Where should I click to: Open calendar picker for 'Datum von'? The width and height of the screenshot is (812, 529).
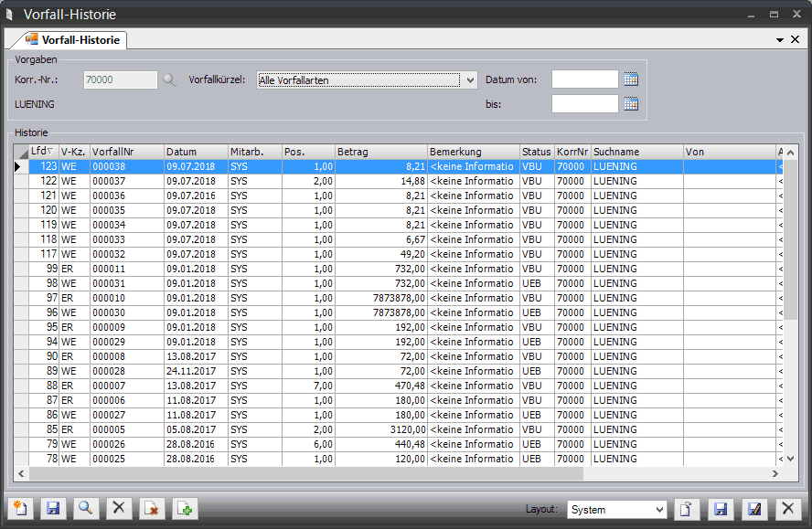pyautogui.click(x=630, y=79)
